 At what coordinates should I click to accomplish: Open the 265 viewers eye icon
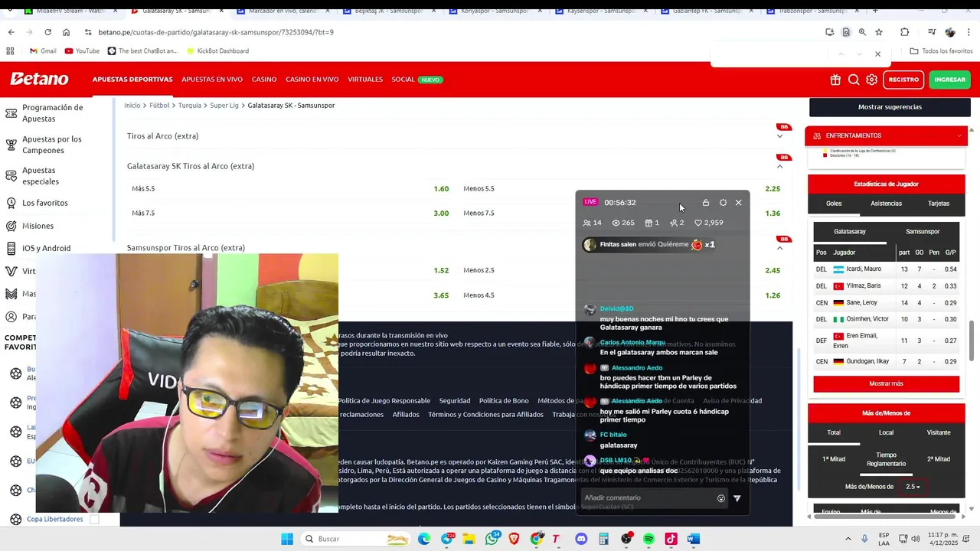(x=616, y=223)
